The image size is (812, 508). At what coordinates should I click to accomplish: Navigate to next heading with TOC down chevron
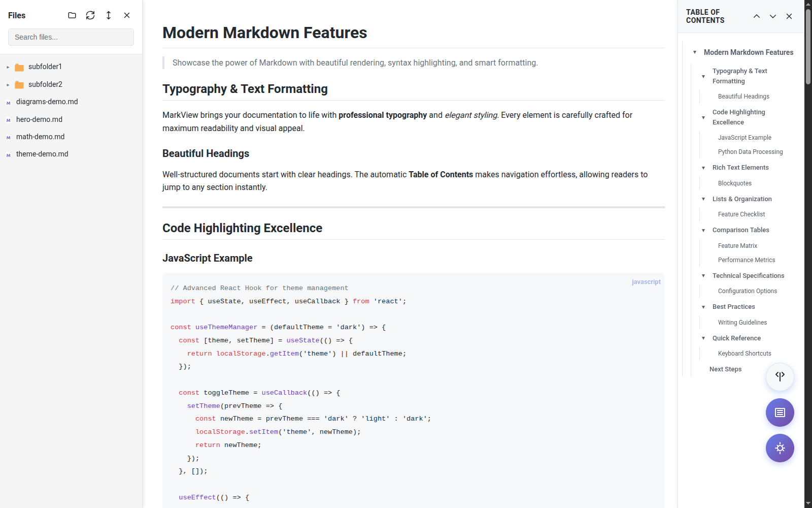tap(772, 16)
